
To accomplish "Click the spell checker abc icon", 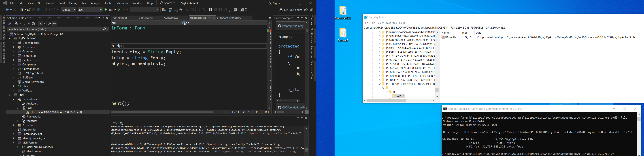I will click(180, 10).
